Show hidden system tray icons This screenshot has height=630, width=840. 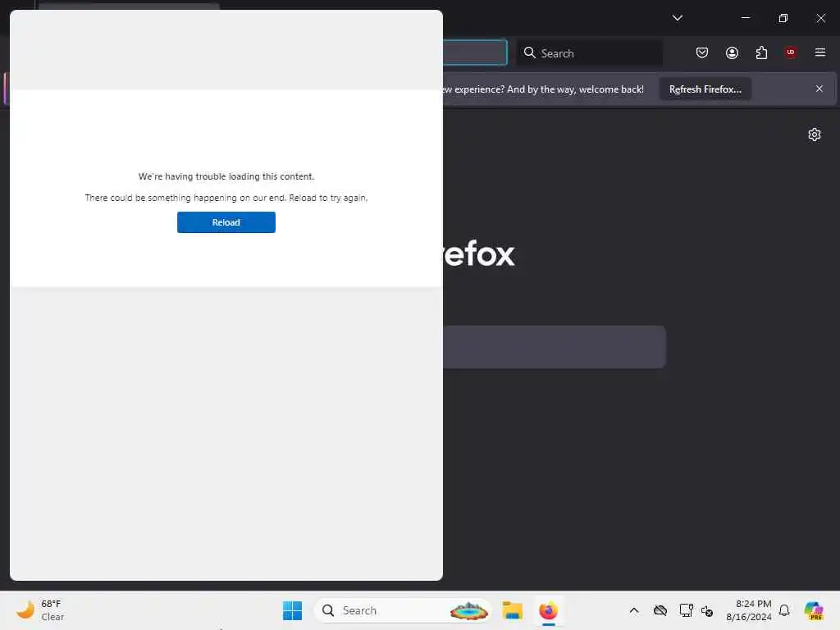point(634,610)
